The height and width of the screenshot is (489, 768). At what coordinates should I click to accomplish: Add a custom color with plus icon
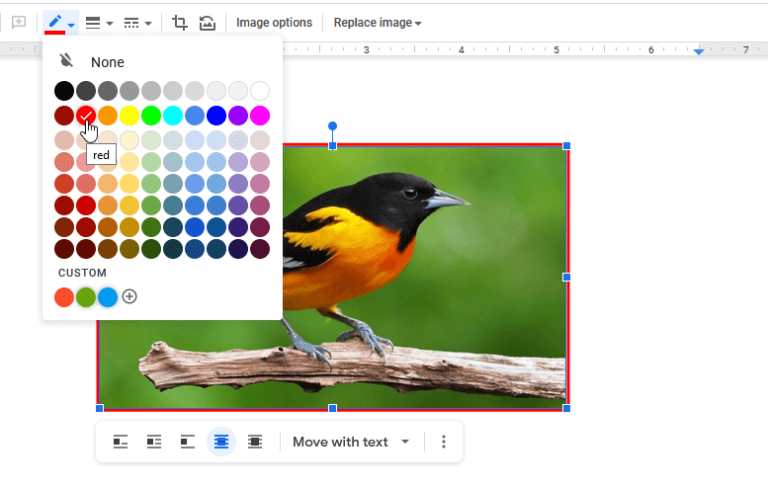[129, 297]
